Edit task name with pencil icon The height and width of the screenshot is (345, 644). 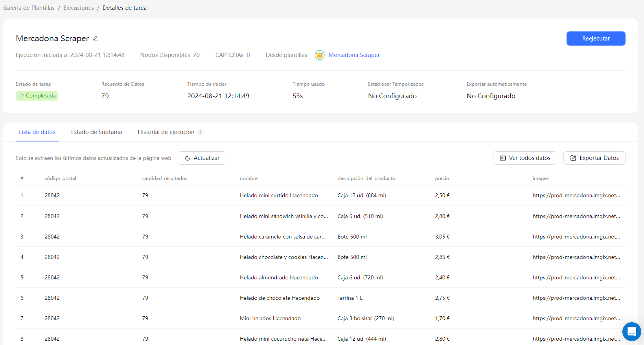[x=95, y=39]
